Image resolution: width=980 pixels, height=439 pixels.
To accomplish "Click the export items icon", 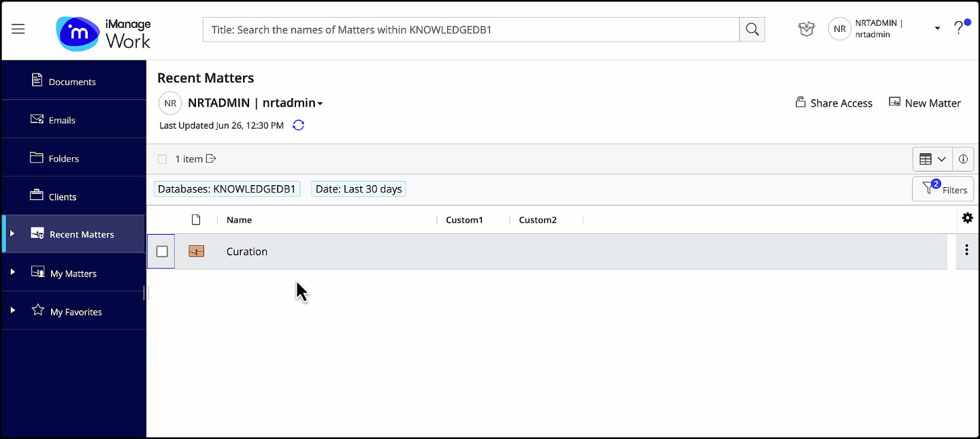I will 211,159.
